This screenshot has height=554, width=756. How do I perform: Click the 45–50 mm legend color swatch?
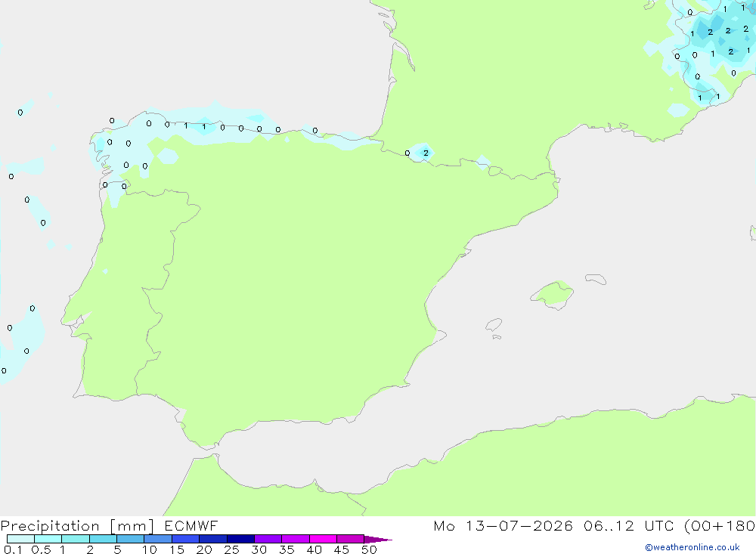click(x=350, y=539)
